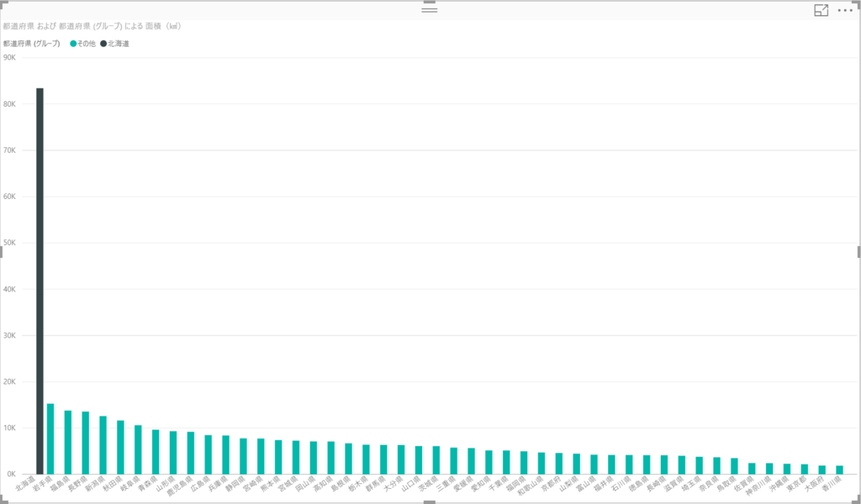Image resolution: width=861 pixels, height=504 pixels.
Task: Select the 茨城県 bar
Action: click(x=436, y=459)
